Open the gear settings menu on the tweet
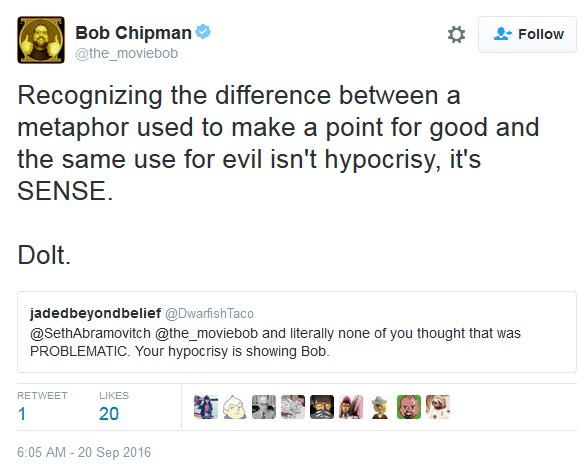This screenshot has height=464, width=585. 456,34
